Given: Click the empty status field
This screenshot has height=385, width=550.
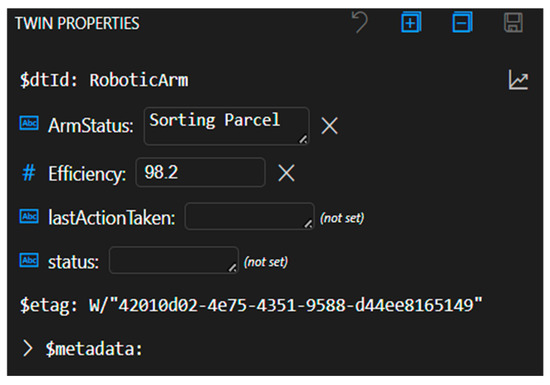Looking at the screenshot, I should tap(174, 260).
